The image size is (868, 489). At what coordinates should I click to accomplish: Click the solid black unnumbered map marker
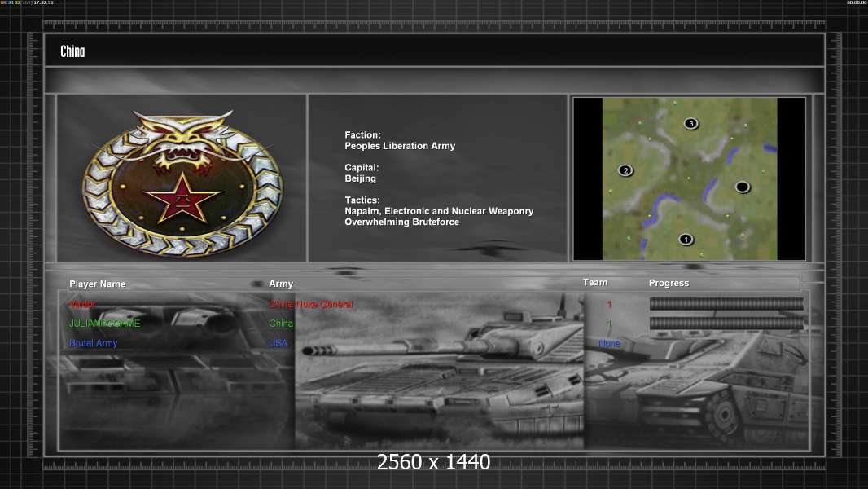coord(743,187)
